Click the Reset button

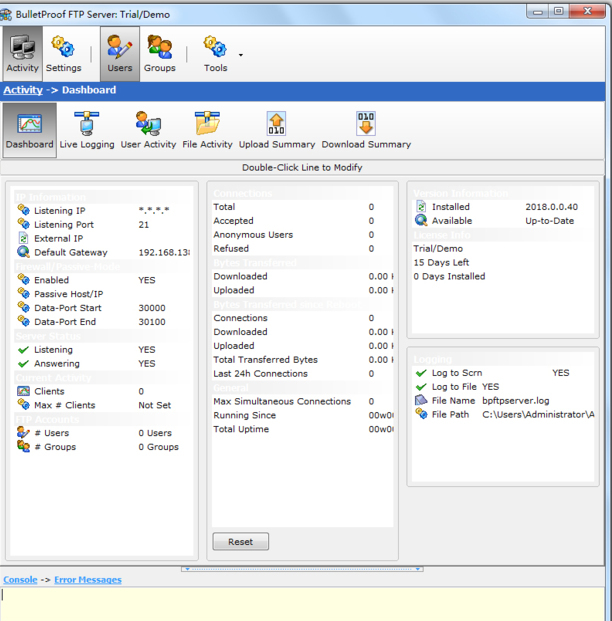tap(240, 541)
